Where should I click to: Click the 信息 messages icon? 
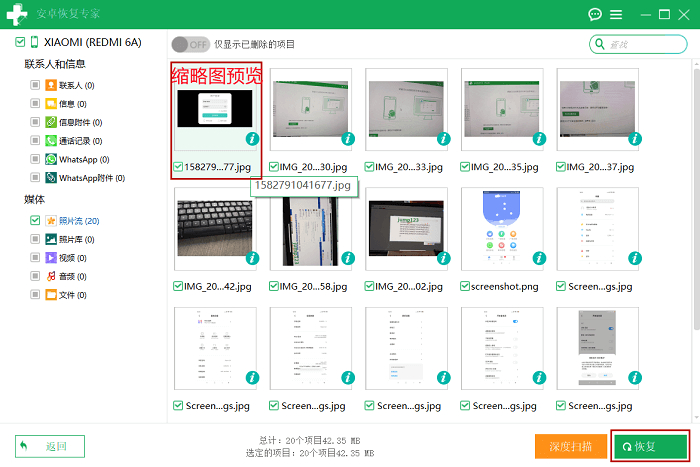[x=51, y=104]
